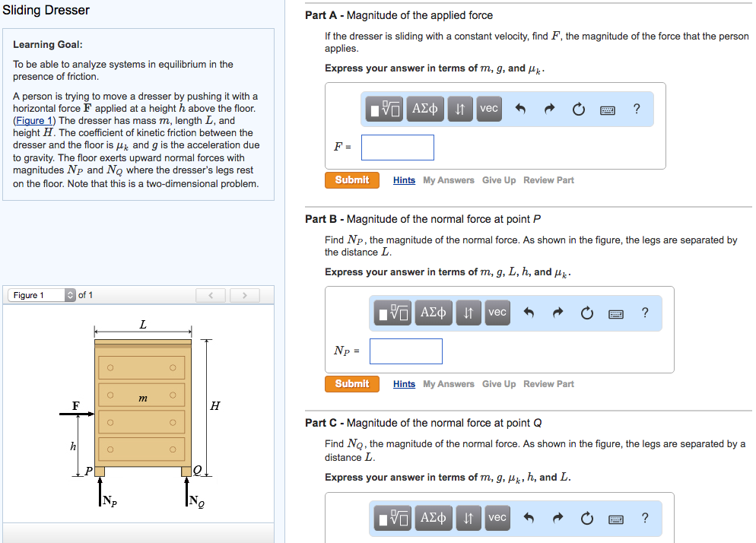Open help question mark in Part B toolbar

645,313
